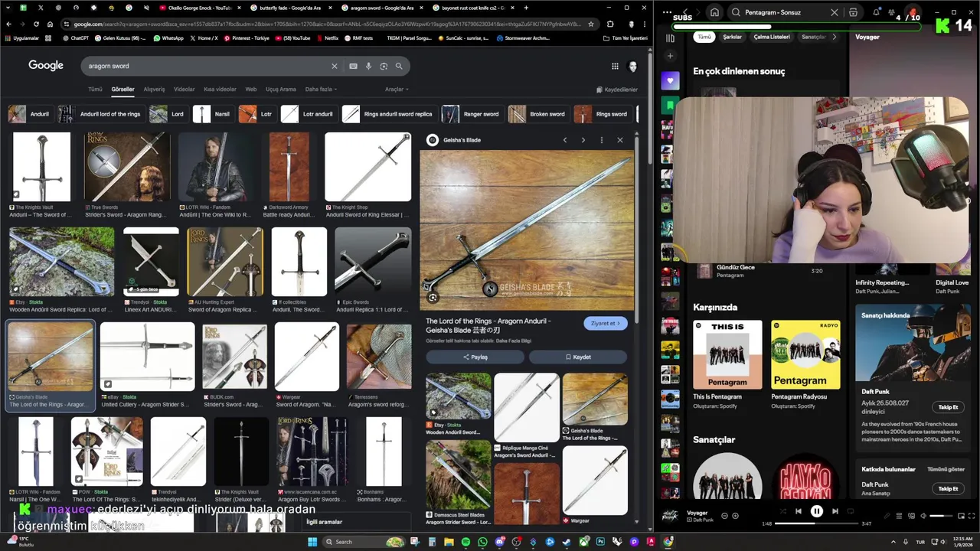Open Kısa videolar tab

point(220,90)
